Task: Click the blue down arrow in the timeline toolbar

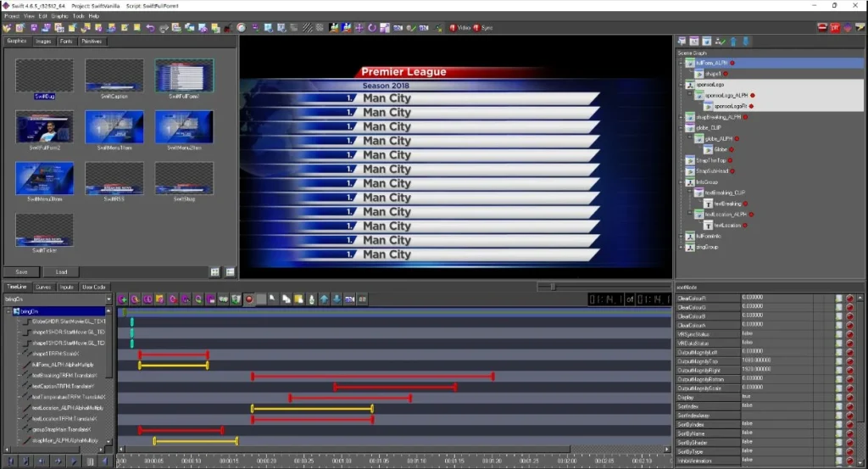Action: click(x=337, y=299)
